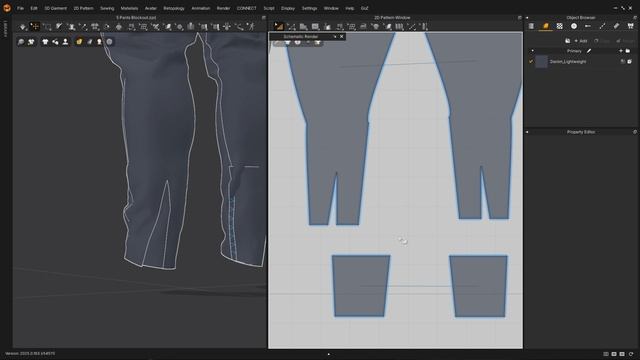This screenshot has width=640, height=360.
Task: Toggle the gray sphere render-style icon in 3D viewport
Action: click(x=109, y=42)
